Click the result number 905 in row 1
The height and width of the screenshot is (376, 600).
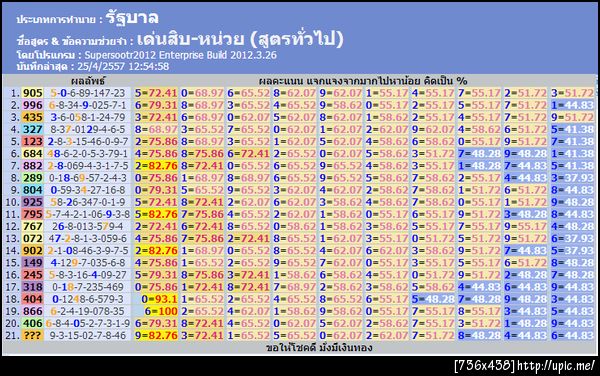click(32, 93)
